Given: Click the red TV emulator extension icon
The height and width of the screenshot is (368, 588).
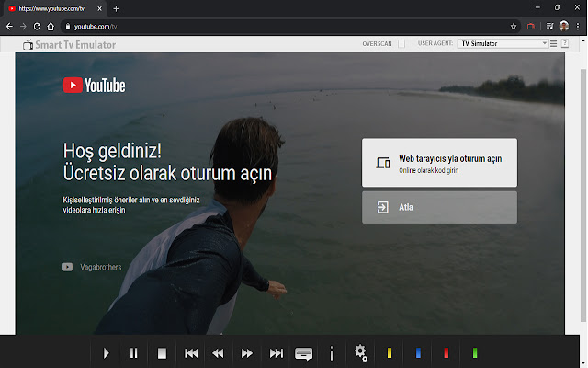Looking at the screenshot, I should tap(531, 27).
